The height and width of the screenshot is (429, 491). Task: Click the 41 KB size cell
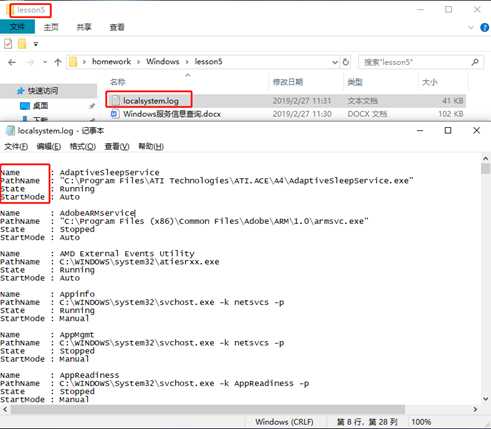click(x=453, y=101)
